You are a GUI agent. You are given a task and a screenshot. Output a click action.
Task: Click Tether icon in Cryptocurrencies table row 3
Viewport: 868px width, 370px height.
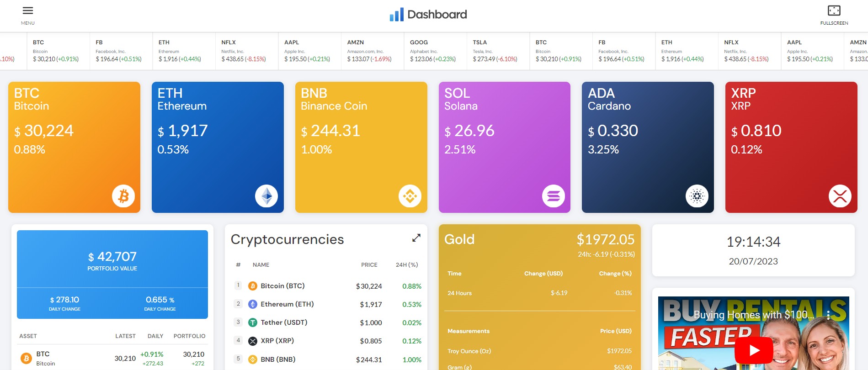coord(253,322)
